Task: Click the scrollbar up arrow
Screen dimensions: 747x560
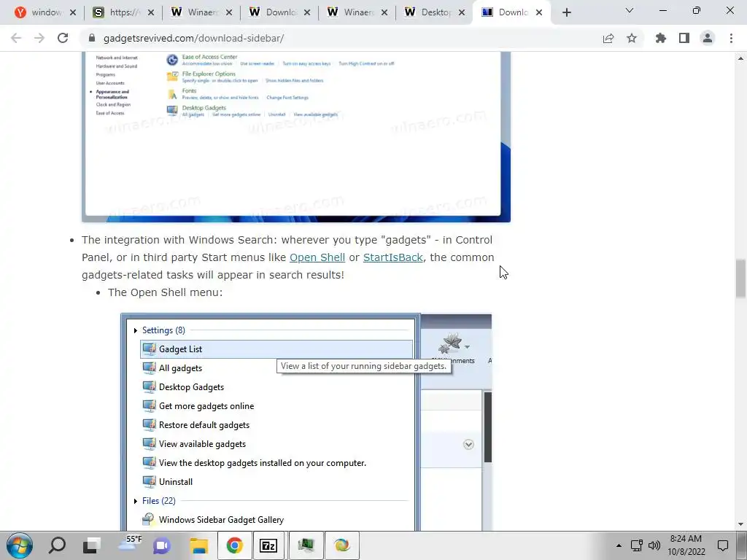Action: point(740,58)
